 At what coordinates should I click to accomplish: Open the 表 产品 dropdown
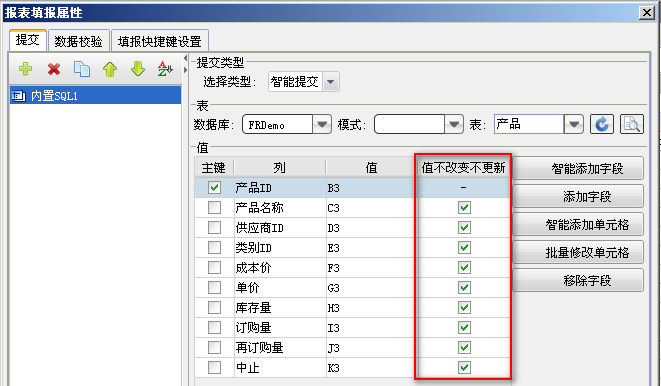point(574,124)
